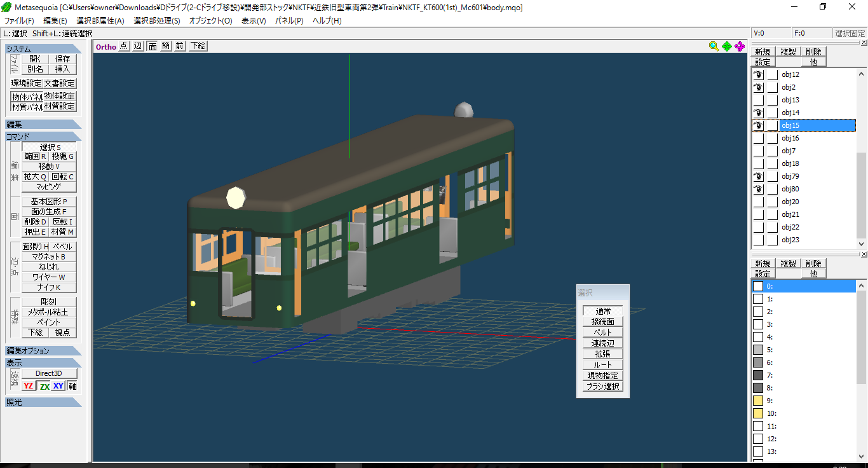Toggle the lock box for obj12
The height and width of the screenshot is (468, 868).
click(772, 74)
